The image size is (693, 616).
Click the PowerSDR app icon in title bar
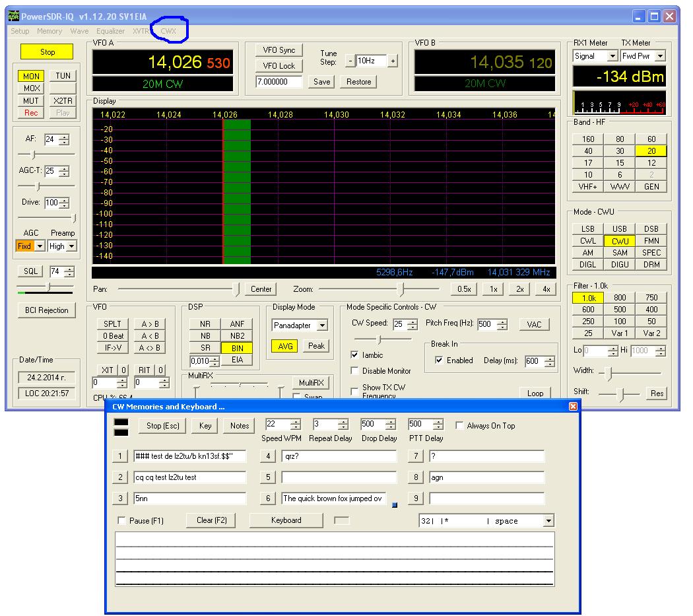(14, 17)
